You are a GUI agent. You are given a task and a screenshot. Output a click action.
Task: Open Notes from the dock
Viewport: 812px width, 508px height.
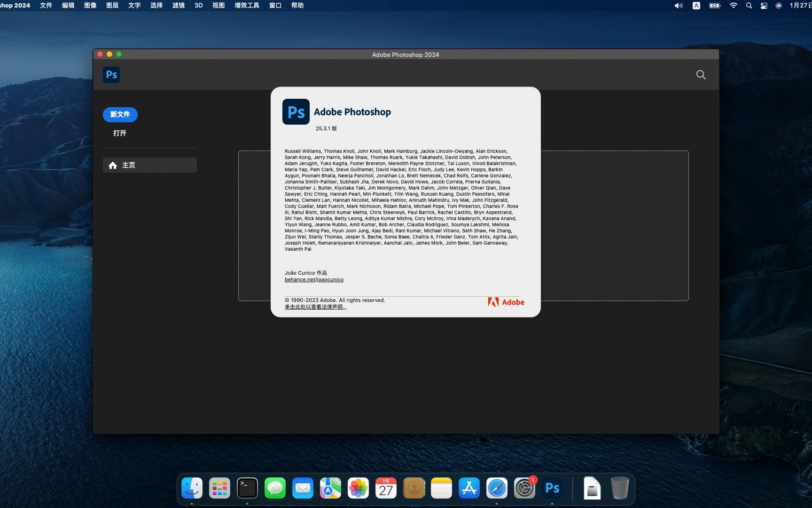441,488
